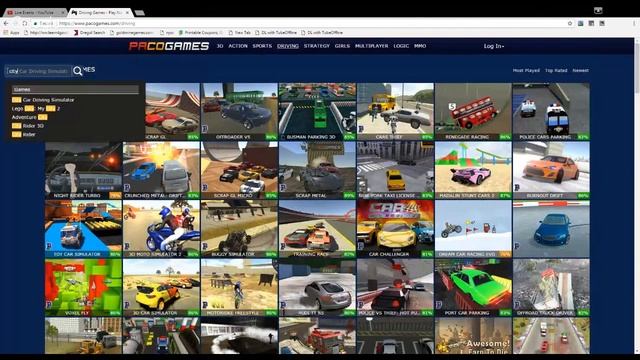Click the search magnifier icon
The width and height of the screenshot is (640, 360).
tap(78, 71)
